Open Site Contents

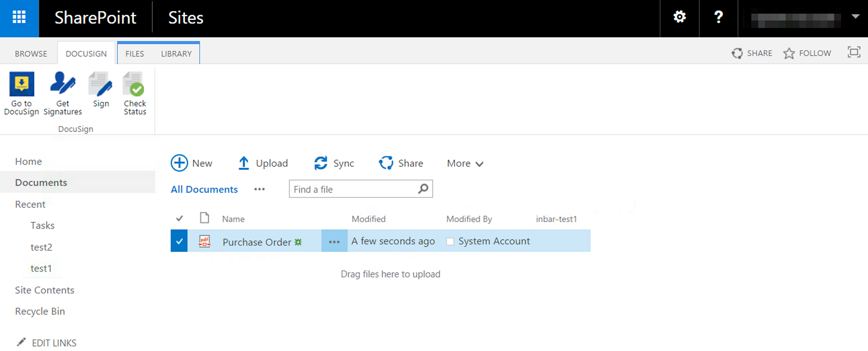(44, 290)
